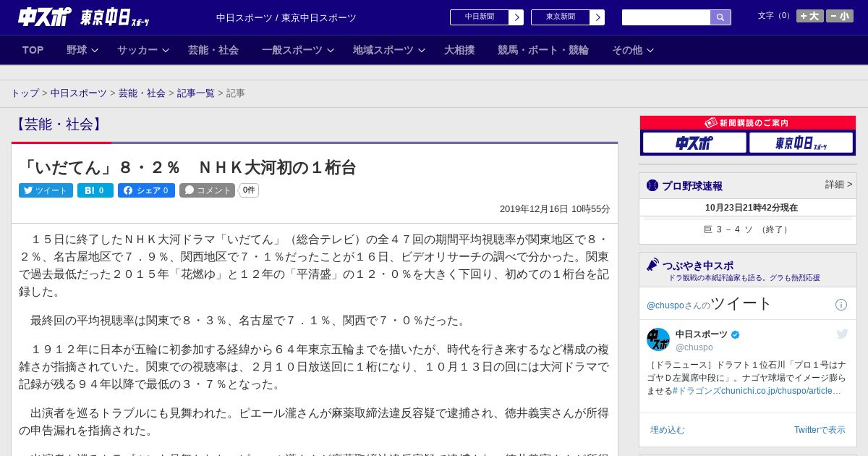Share the article with the ツイート button

tap(46, 190)
